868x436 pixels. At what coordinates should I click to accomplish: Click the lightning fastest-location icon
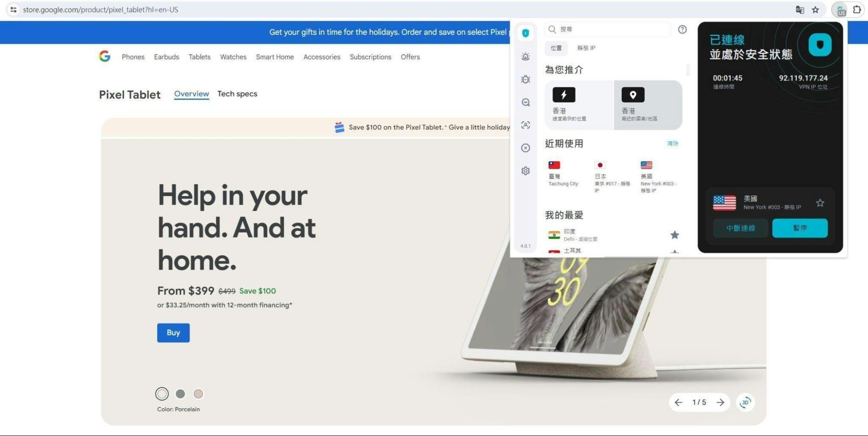point(564,95)
